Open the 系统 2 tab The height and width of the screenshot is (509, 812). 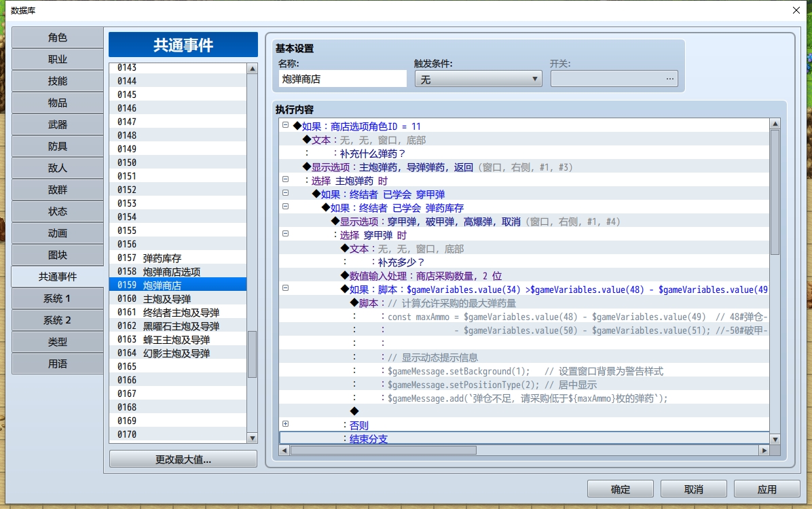click(x=58, y=321)
